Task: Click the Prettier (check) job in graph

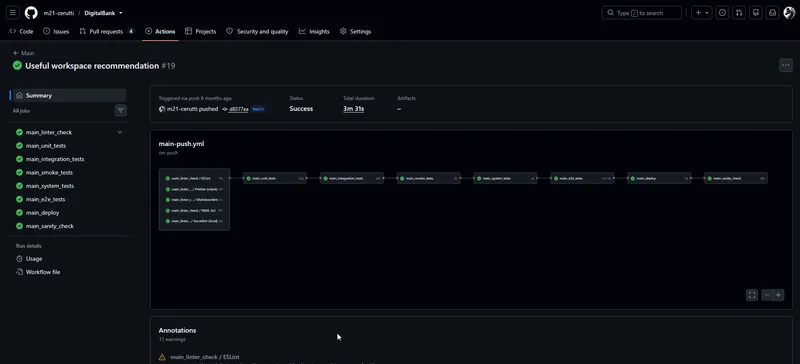Action: click(194, 189)
